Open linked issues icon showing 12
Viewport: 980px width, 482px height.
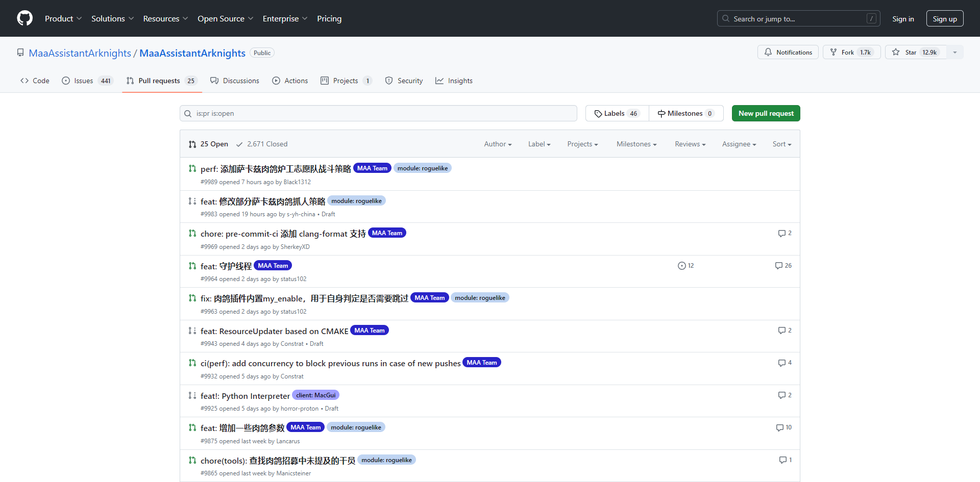[x=685, y=266]
